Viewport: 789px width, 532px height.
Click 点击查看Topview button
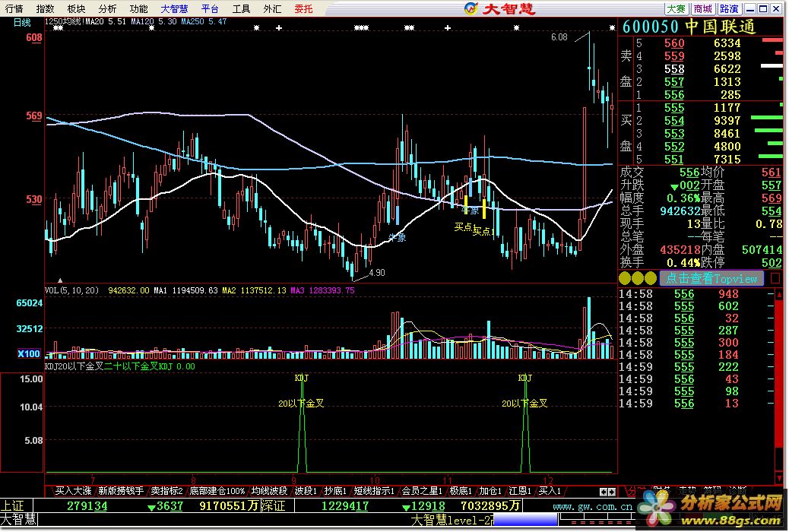711,278
